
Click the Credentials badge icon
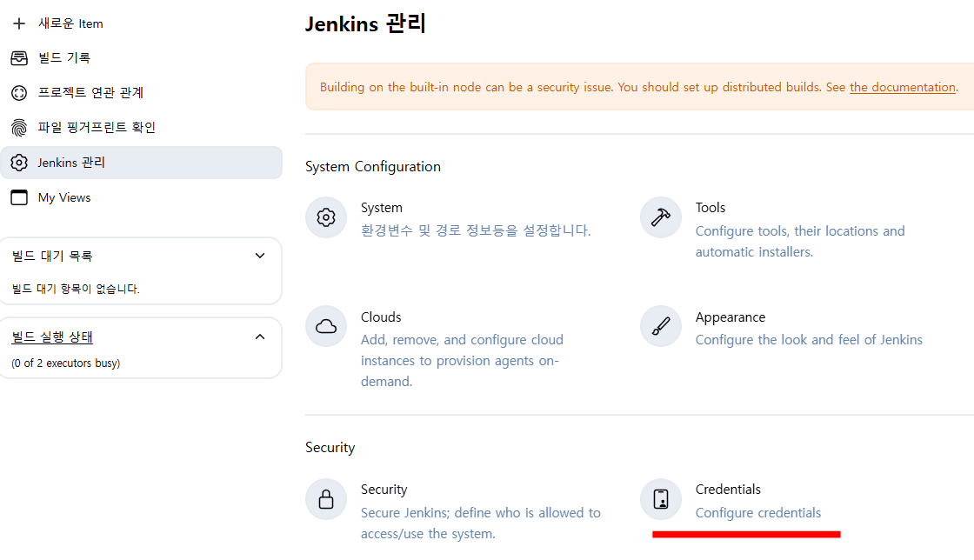tap(661, 499)
